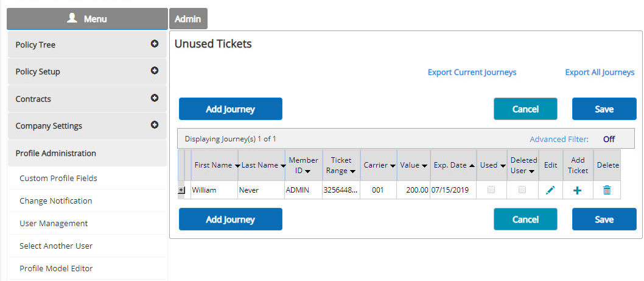644x281 pixels.
Task: Toggle the Deleted User checkbox
Action: click(x=522, y=190)
